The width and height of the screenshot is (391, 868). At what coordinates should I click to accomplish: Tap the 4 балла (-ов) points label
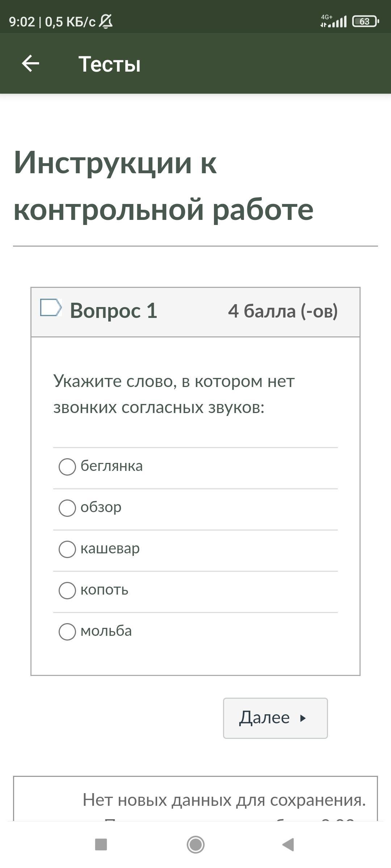283,311
